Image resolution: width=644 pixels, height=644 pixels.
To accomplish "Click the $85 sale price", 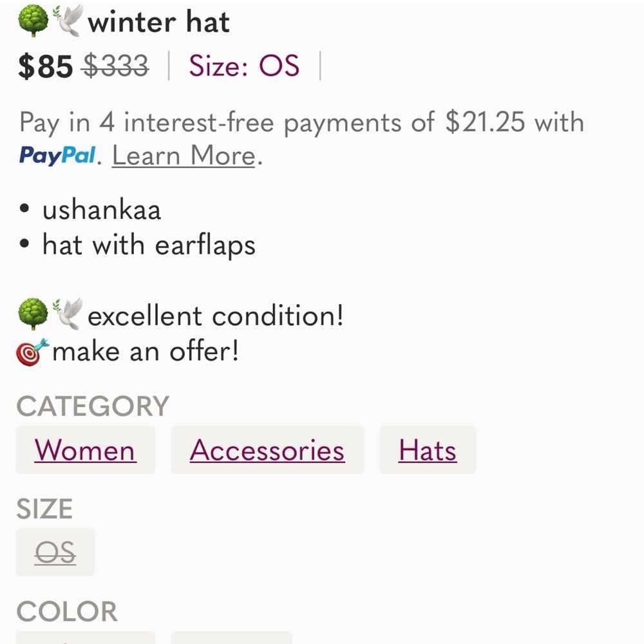I will coord(45,65).
